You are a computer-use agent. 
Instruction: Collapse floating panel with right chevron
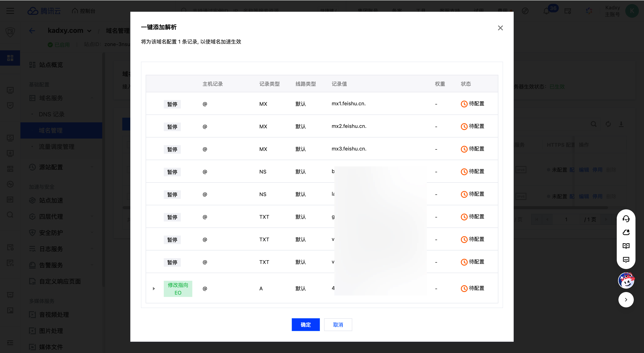(626, 299)
